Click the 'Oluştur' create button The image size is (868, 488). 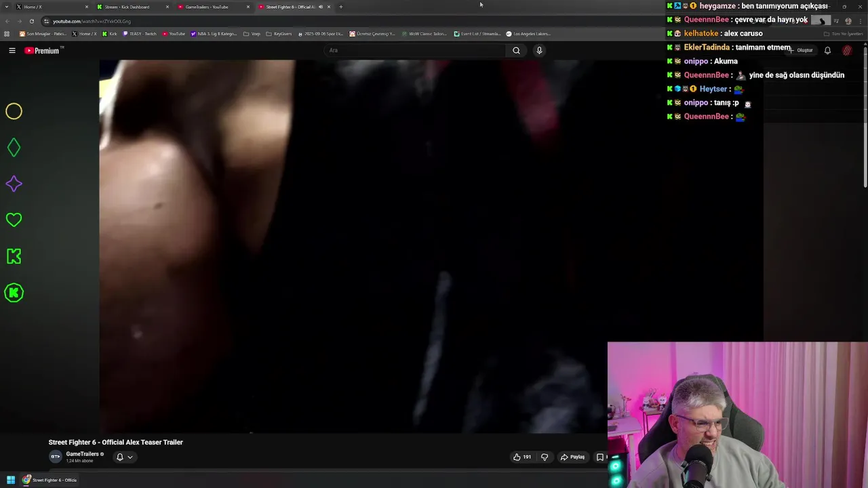[801, 50]
